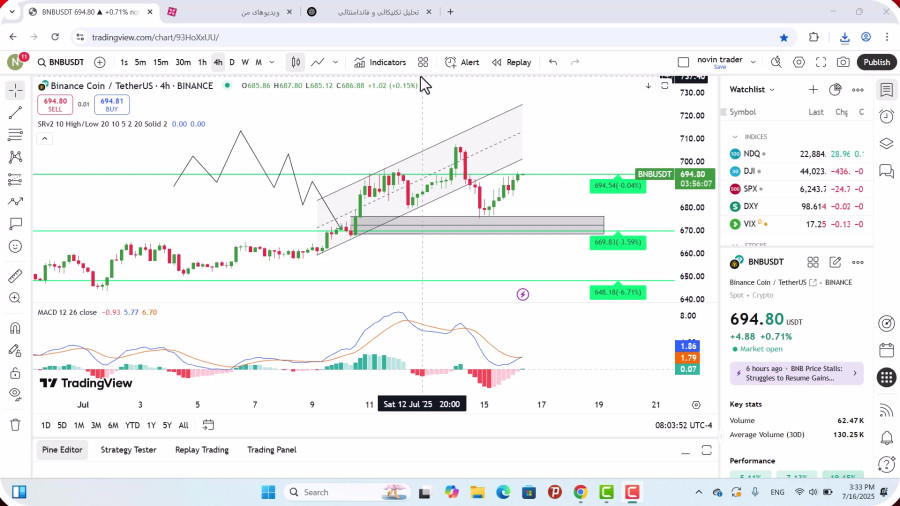The height and width of the screenshot is (506, 900).
Task: Open the alerts clock icon in sidebar
Action: (x=887, y=116)
